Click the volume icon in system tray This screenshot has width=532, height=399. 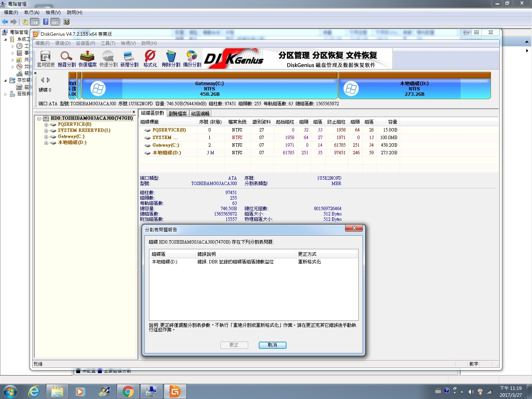point(471,391)
